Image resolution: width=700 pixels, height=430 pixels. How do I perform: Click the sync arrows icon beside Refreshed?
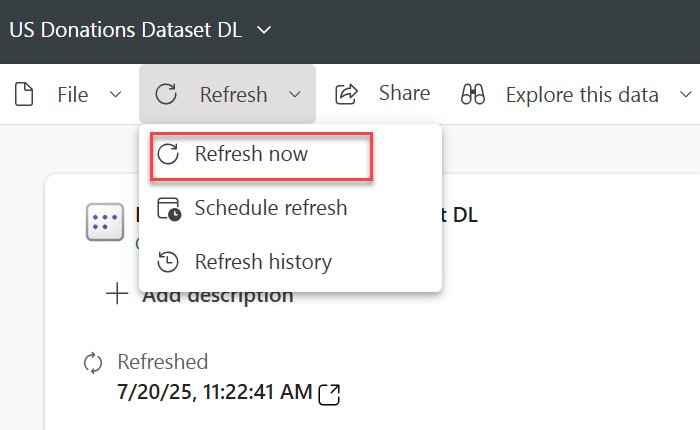(x=93, y=362)
